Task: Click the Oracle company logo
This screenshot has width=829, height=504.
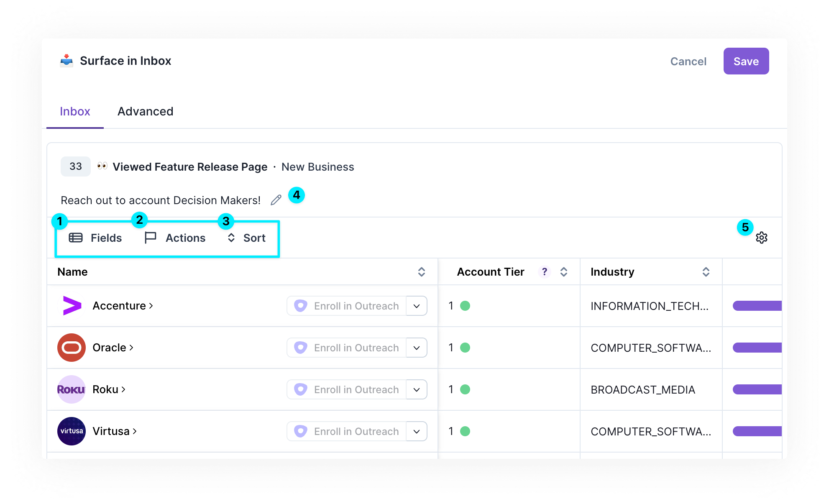Action: [72, 348]
